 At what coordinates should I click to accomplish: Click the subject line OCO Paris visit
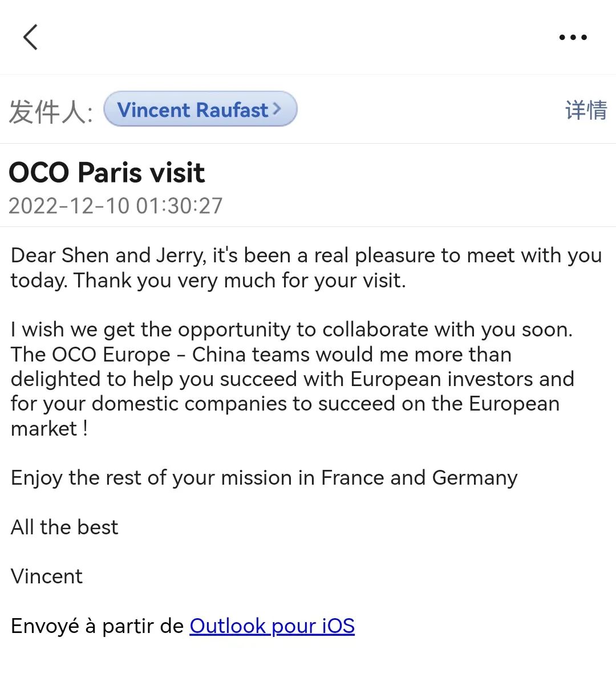click(x=107, y=173)
